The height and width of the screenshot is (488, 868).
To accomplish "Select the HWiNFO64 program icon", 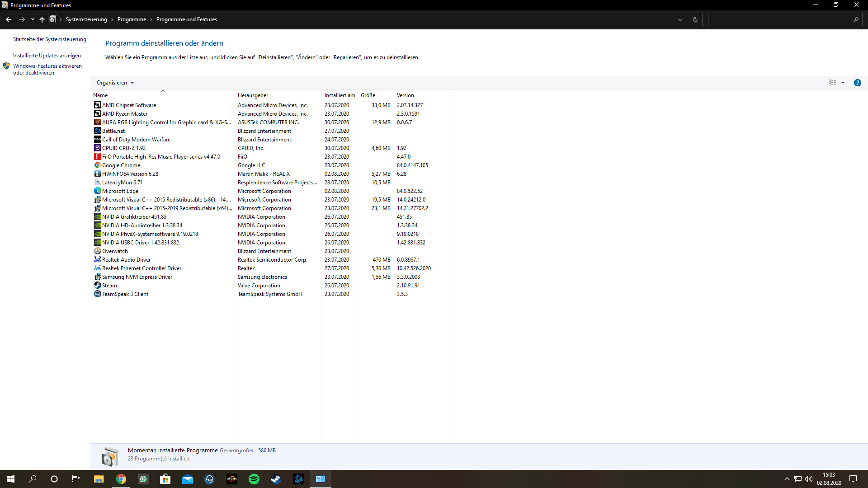I will point(97,174).
